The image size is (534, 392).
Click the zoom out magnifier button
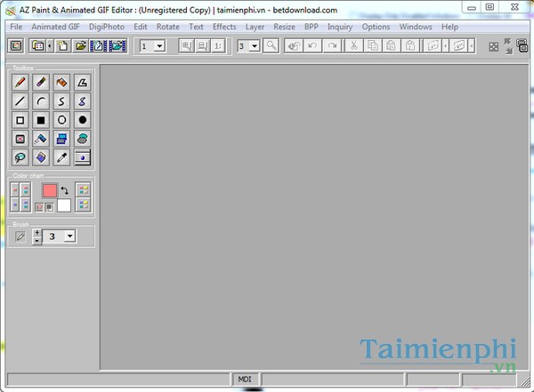click(203, 46)
